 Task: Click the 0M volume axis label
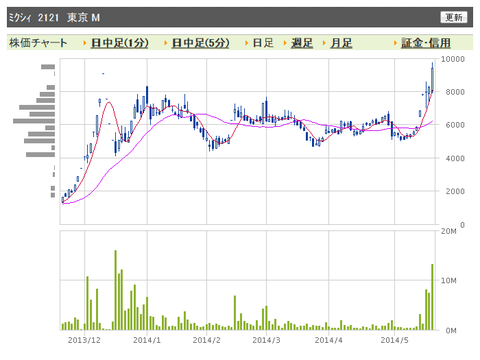(x=451, y=330)
